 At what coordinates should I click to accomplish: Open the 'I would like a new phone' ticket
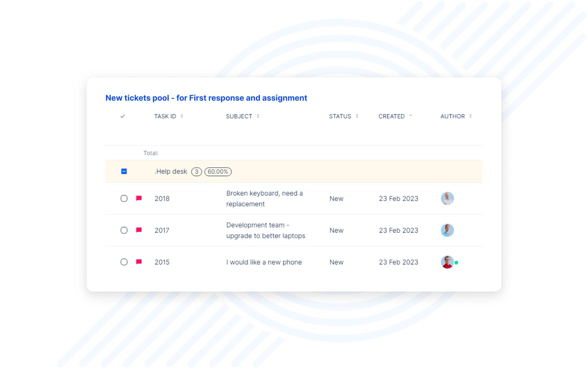264,262
